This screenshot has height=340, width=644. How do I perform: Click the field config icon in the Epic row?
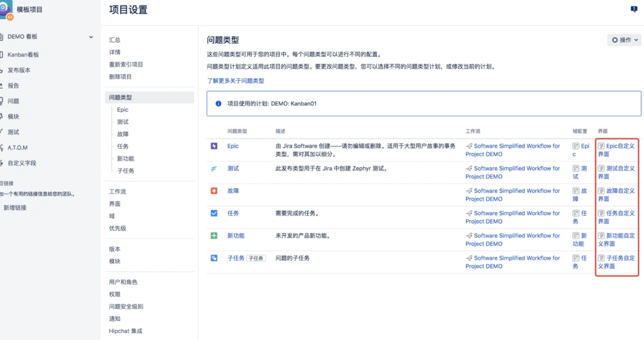[576, 146]
